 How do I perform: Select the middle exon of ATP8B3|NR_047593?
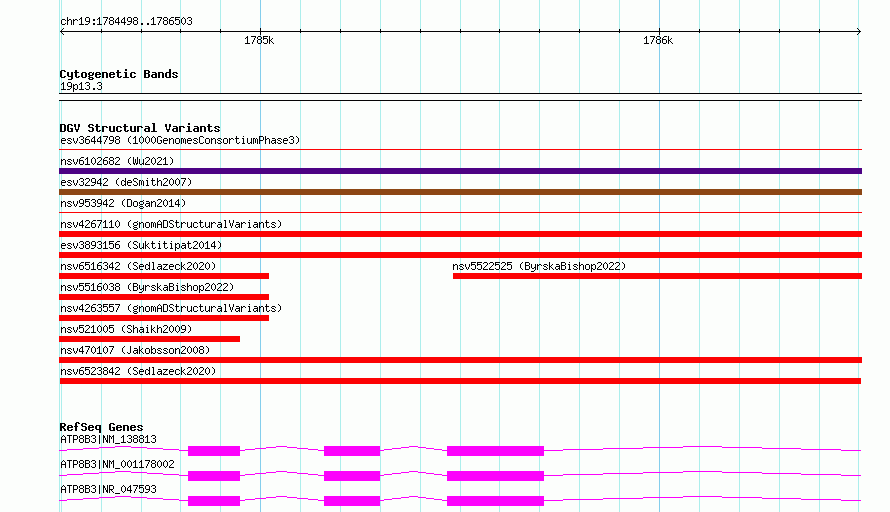tap(352, 501)
